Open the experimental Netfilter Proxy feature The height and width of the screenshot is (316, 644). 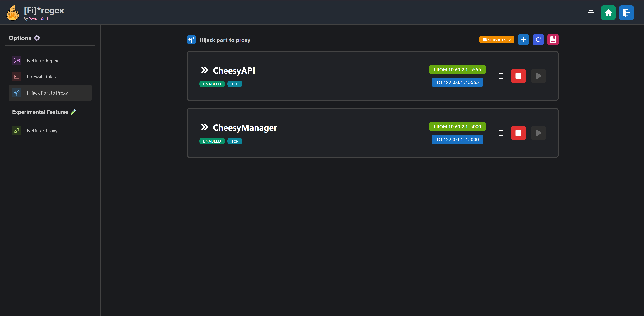click(42, 130)
